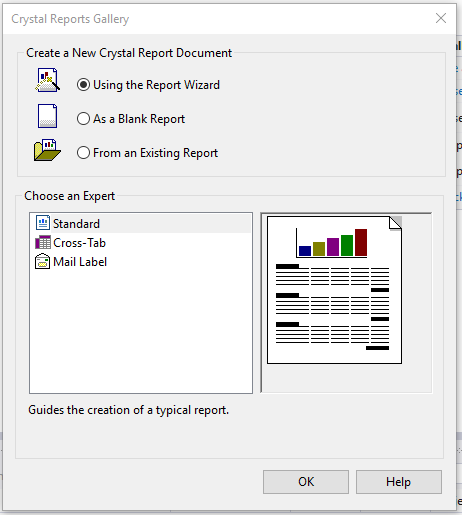Click the Standard expert icon
The width and height of the screenshot is (462, 515).
point(43,223)
